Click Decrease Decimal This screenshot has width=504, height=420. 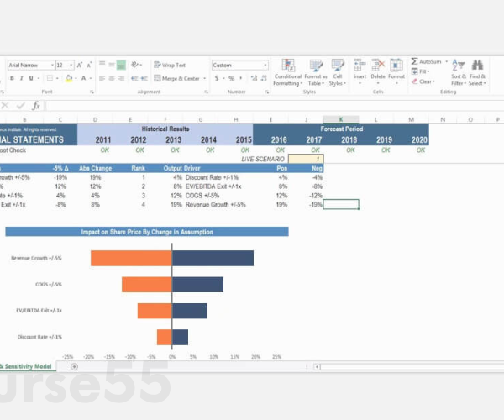click(x=264, y=78)
